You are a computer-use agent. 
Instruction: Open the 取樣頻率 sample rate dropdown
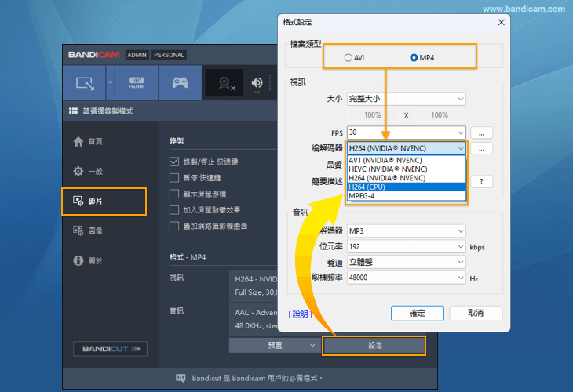407,278
